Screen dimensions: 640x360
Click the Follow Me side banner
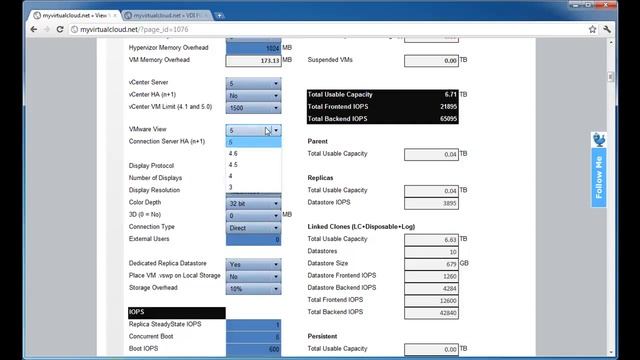pos(599,177)
